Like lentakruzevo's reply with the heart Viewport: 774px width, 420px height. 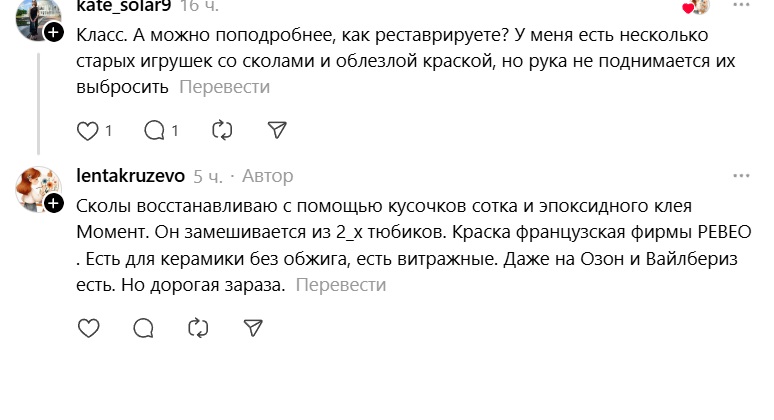[88, 328]
